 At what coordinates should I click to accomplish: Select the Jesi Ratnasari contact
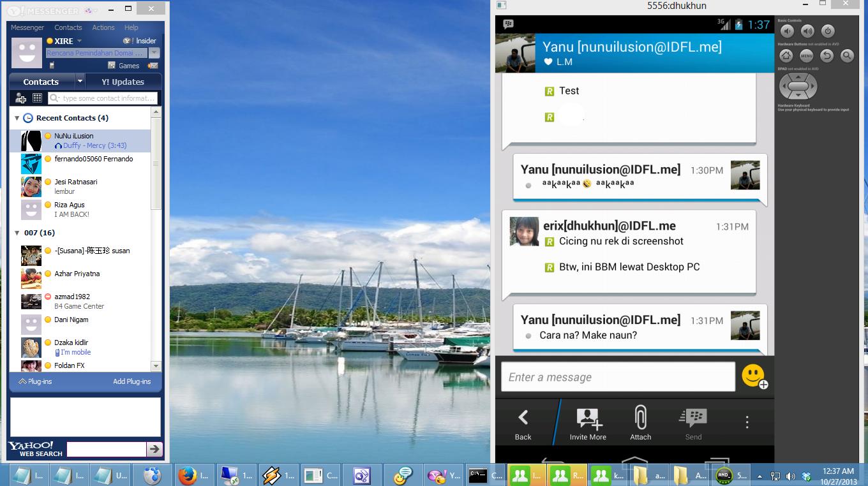pos(80,187)
